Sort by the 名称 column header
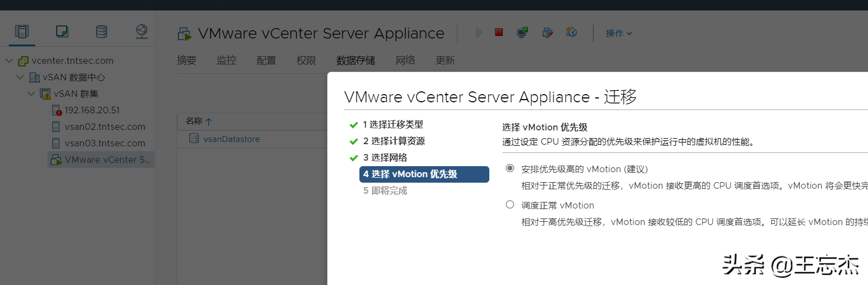Viewport: 868px width, 285px height. point(194,121)
